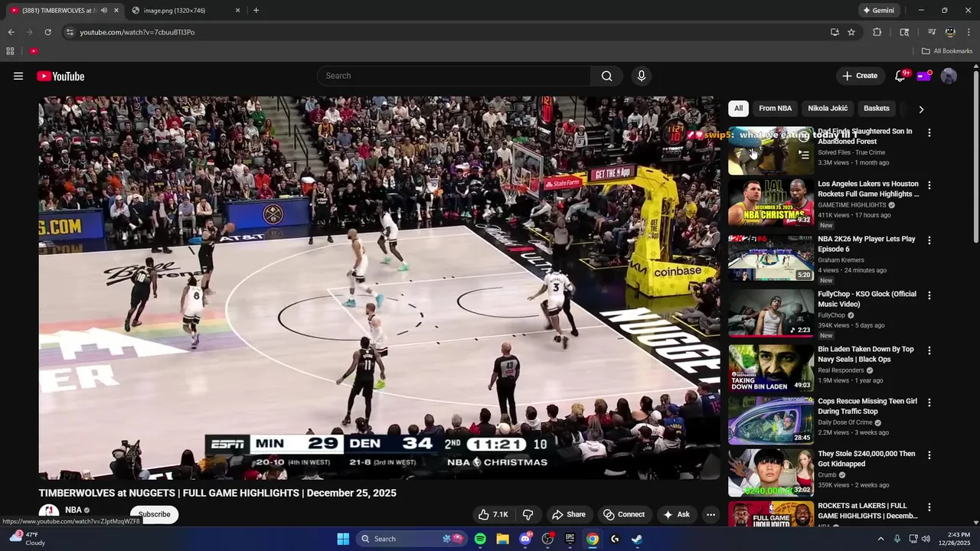Click the video player to pause the highlights
The width and height of the screenshot is (980, 551).
[x=379, y=288]
